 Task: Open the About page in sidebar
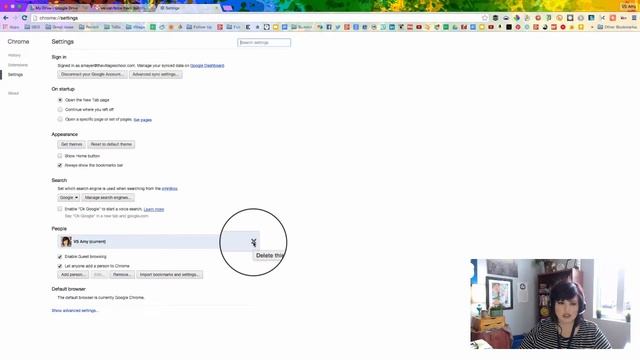(13, 93)
